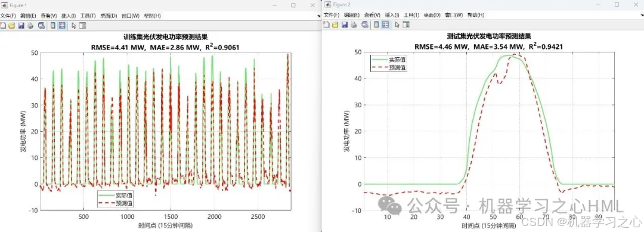The height and width of the screenshot is (232, 644).
Task: Click Link Plot icon in Figure 1 toolbar
Action: point(41,26)
